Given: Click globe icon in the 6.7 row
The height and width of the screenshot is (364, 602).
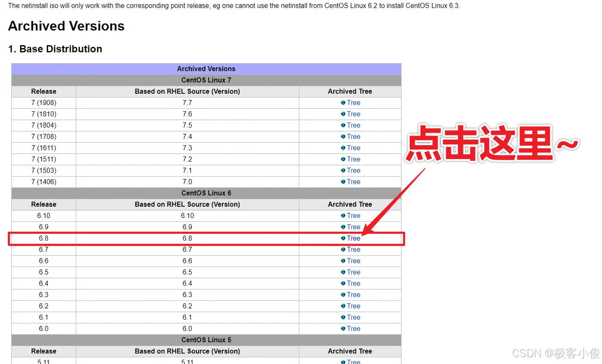Looking at the screenshot, I should tap(343, 250).
